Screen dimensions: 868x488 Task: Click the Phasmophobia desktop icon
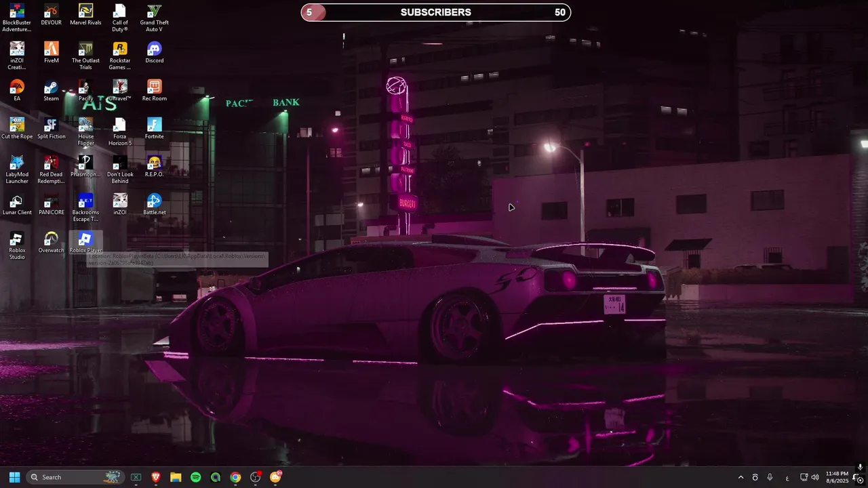[85, 167]
